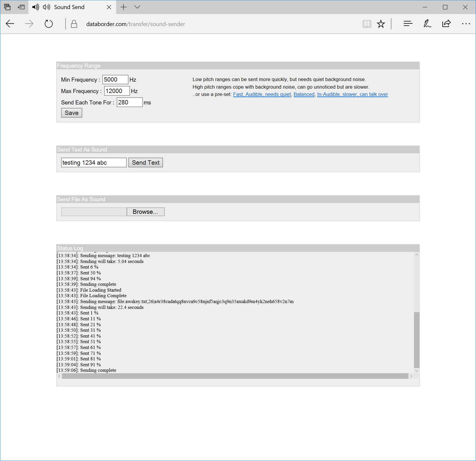Open the browser More menu (three dots)

[x=466, y=24]
